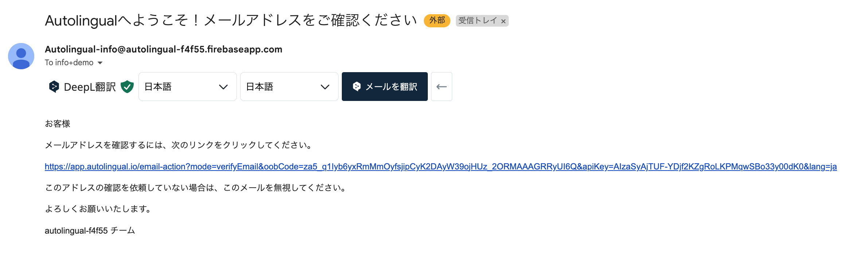Open the first 日本語 source language dropdown
The height and width of the screenshot is (258, 868).
(188, 87)
